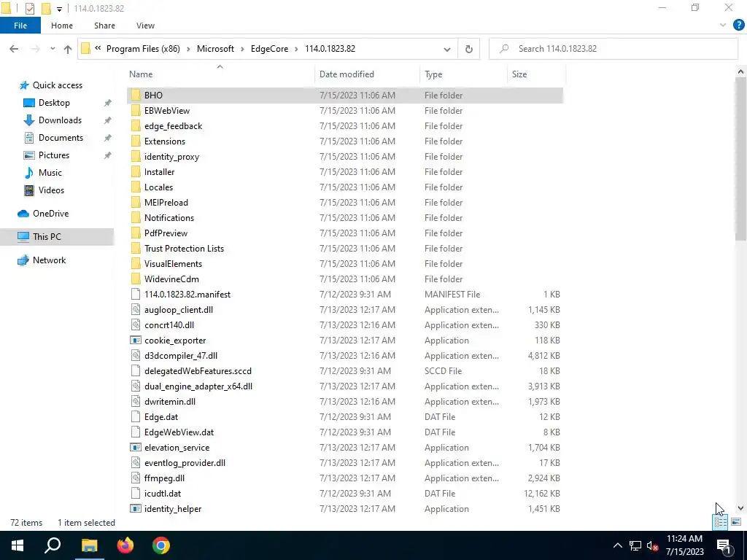Select the WidevineCdm folder
The image size is (747, 560).
click(x=345, y=279)
